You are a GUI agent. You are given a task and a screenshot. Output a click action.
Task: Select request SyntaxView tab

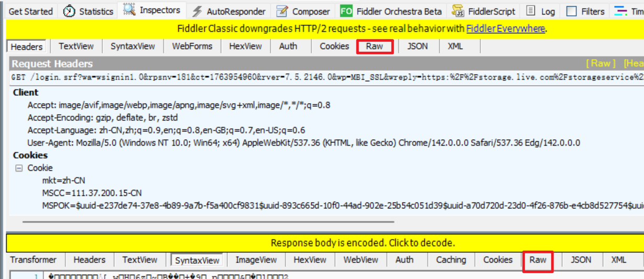pyautogui.click(x=133, y=46)
